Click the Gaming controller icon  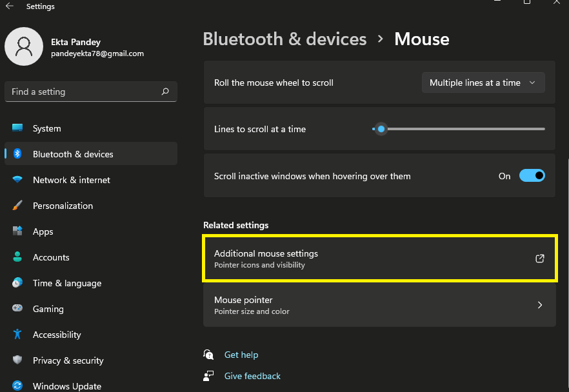click(x=17, y=309)
